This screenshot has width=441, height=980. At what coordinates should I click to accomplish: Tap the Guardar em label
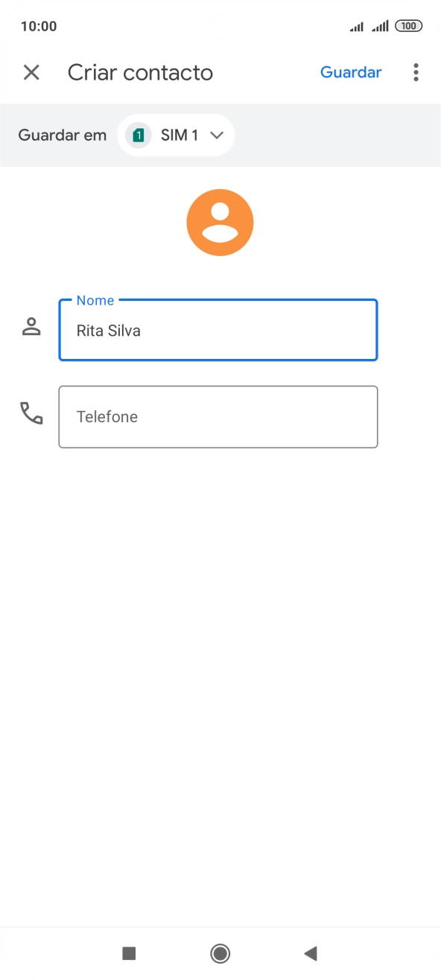(63, 135)
